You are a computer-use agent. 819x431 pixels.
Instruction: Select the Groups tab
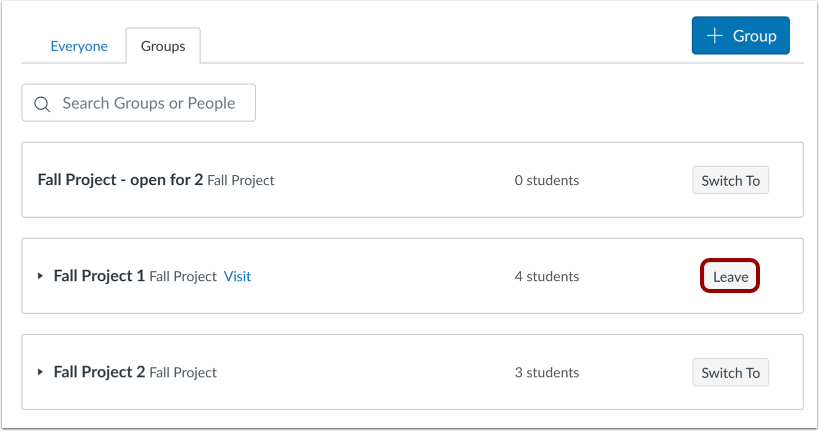point(162,46)
